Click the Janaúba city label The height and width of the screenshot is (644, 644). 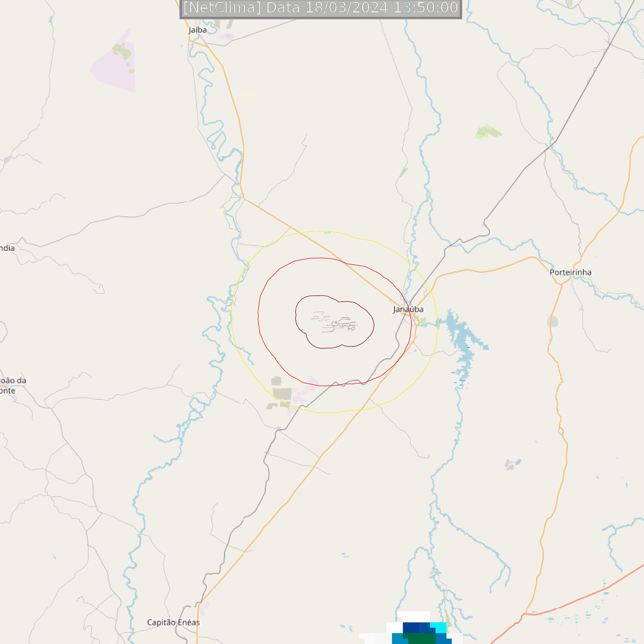408,309
